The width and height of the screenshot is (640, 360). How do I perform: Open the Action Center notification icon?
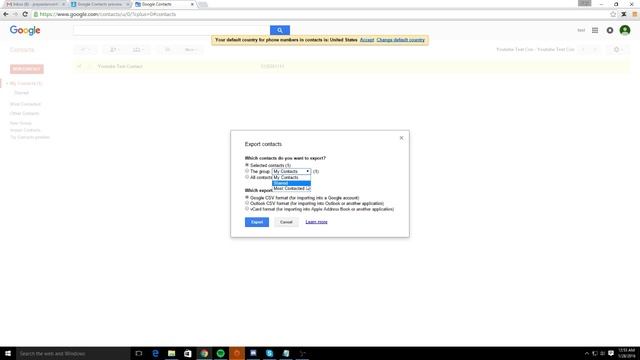pos(611,353)
